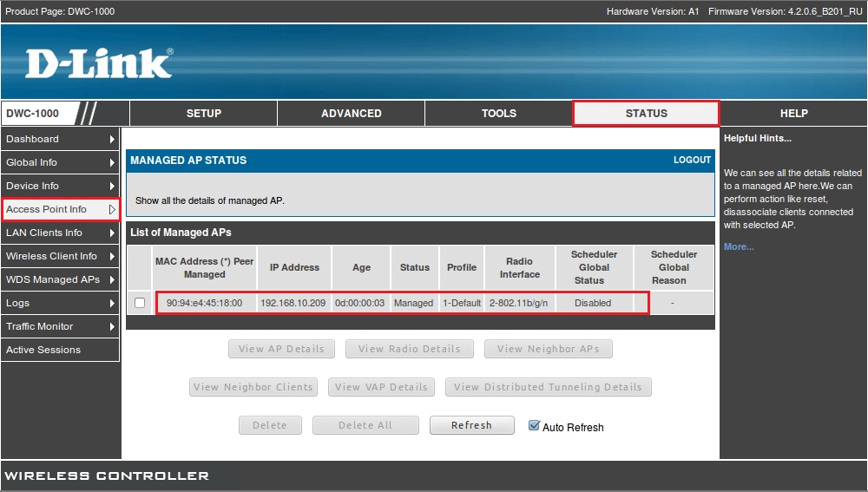Image resolution: width=868 pixels, height=492 pixels.
Task: Expand the WDS Managed APs arrow
Action: click(x=112, y=279)
